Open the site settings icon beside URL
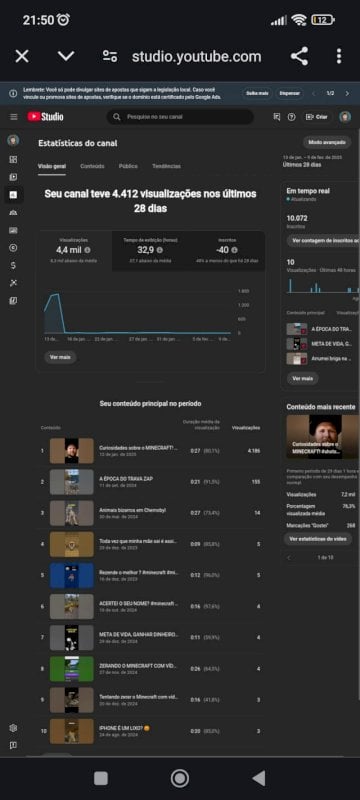 110,56
